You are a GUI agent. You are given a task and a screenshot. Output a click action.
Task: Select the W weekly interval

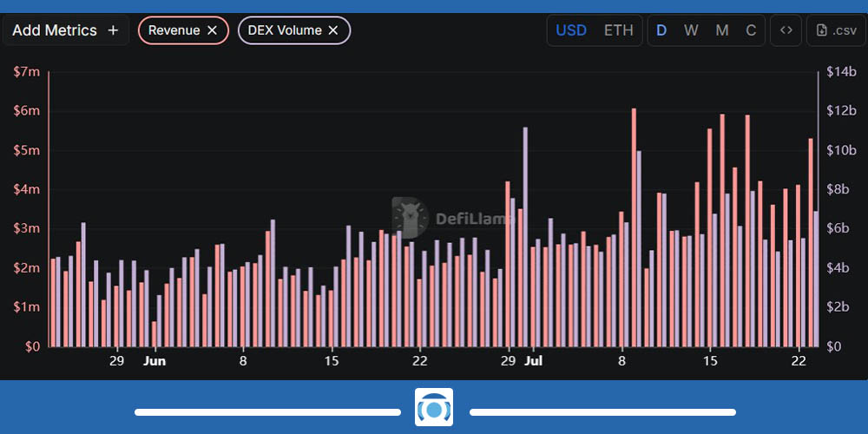(691, 30)
